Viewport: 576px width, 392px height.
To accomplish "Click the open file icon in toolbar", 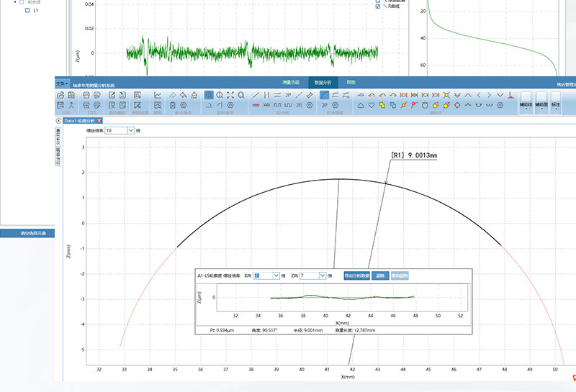I will [60, 95].
